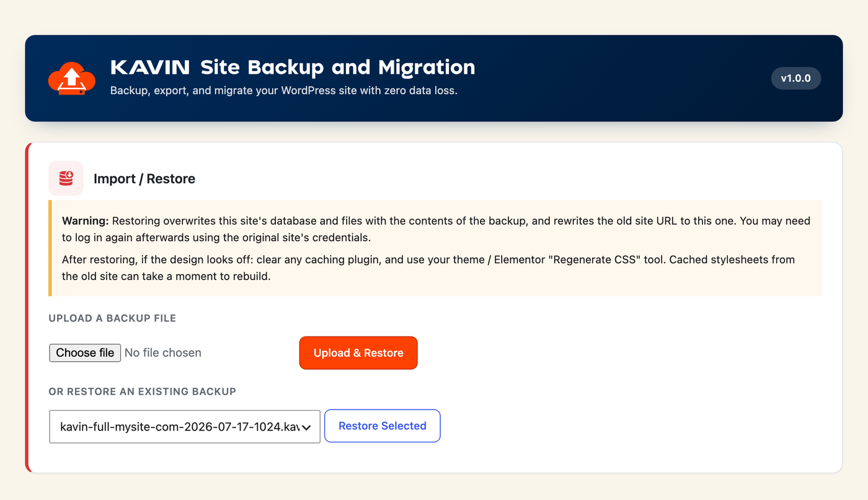The image size is (868, 500).
Task: Click the bold "Warning:" text
Action: [86, 221]
